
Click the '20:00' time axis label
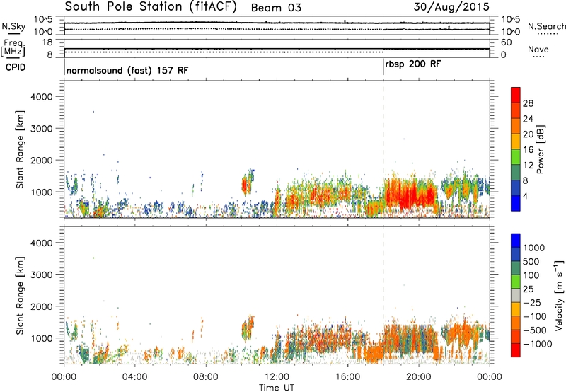pyautogui.click(x=419, y=377)
